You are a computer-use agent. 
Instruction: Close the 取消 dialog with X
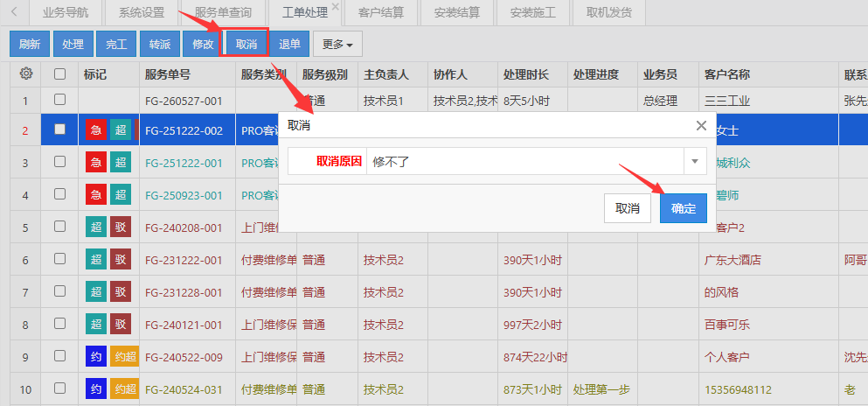(701, 126)
